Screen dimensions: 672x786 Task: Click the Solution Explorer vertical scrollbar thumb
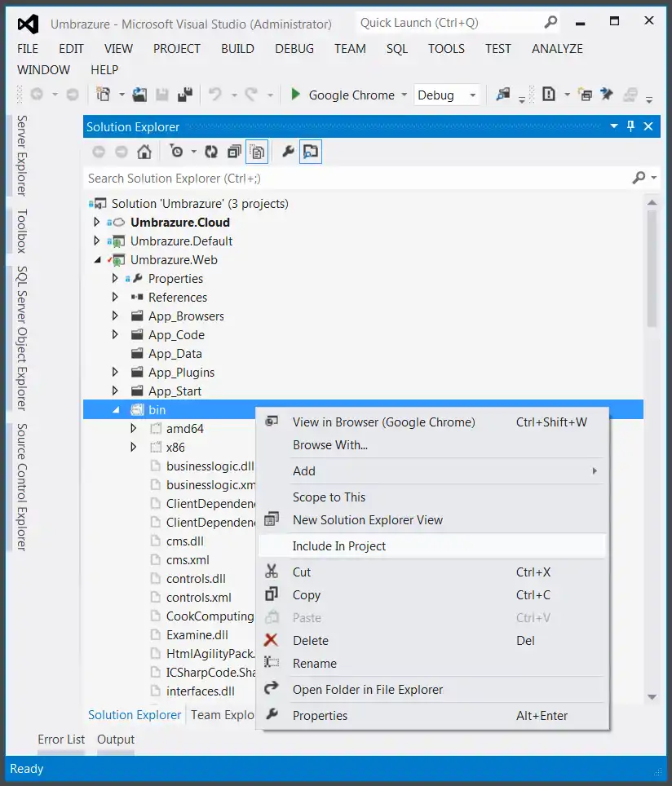652,268
